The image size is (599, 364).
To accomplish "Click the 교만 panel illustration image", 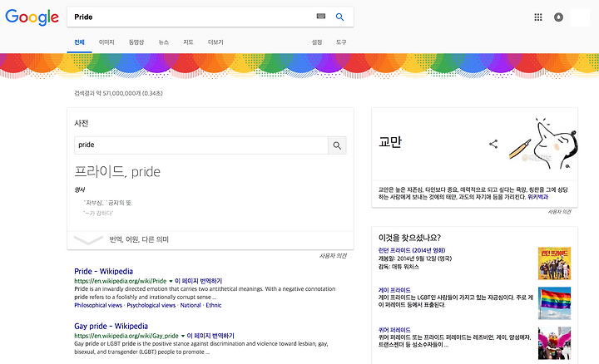I will pos(543,144).
